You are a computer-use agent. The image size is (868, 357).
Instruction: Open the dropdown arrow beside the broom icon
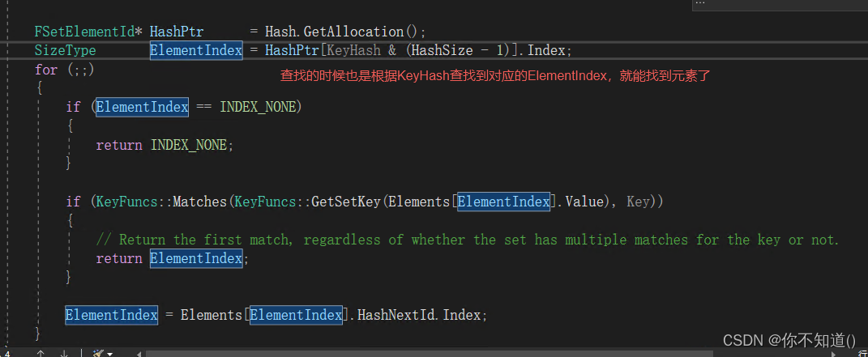click(x=109, y=354)
